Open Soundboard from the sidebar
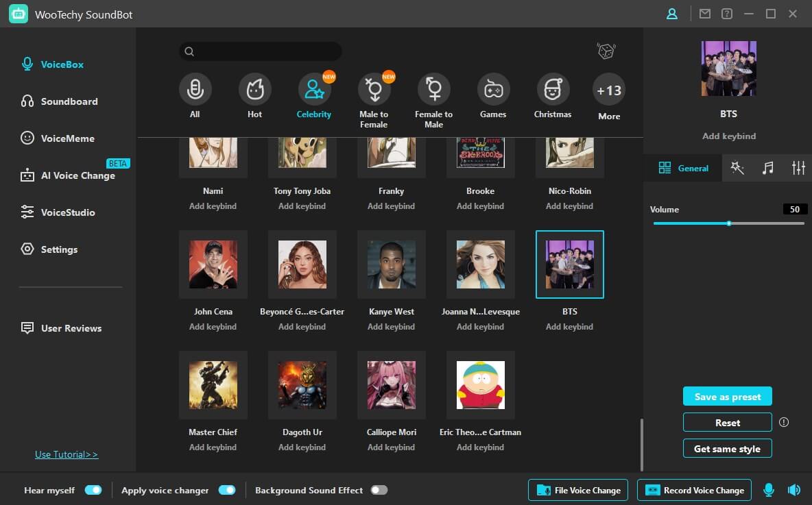This screenshot has width=812, height=505. [69, 101]
